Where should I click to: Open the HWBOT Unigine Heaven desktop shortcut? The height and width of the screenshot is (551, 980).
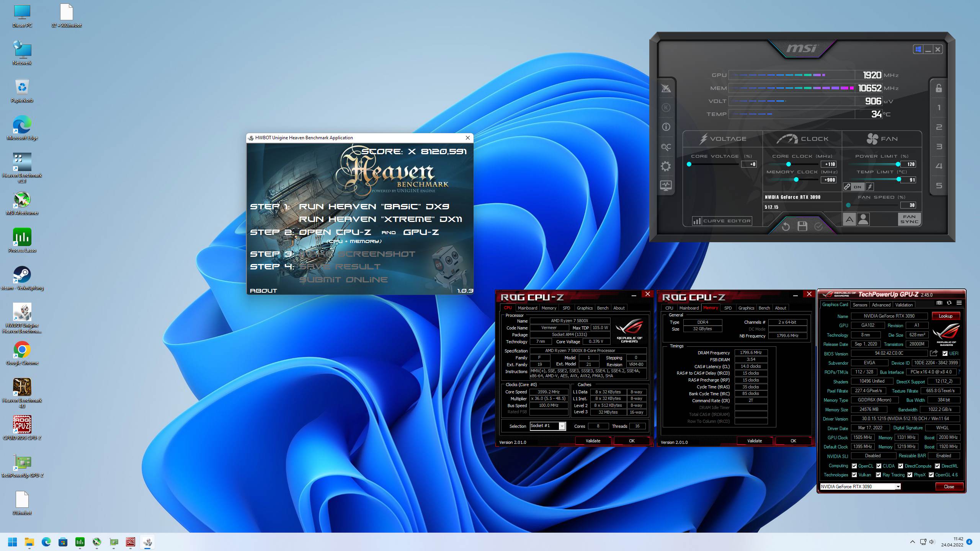pyautogui.click(x=22, y=318)
